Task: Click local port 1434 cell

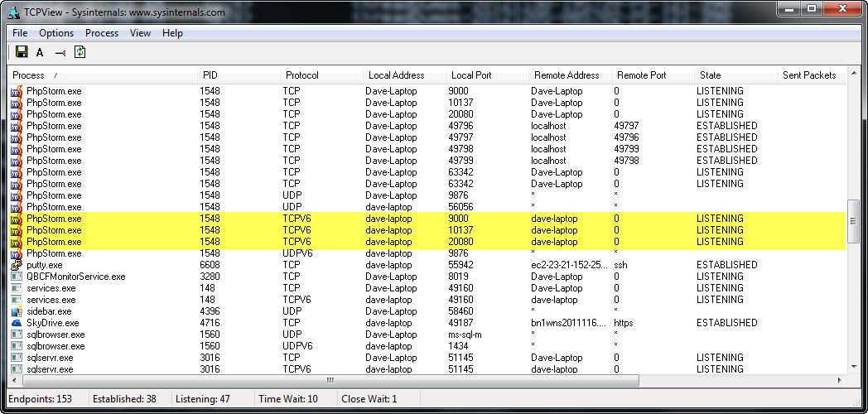Action: (458, 346)
